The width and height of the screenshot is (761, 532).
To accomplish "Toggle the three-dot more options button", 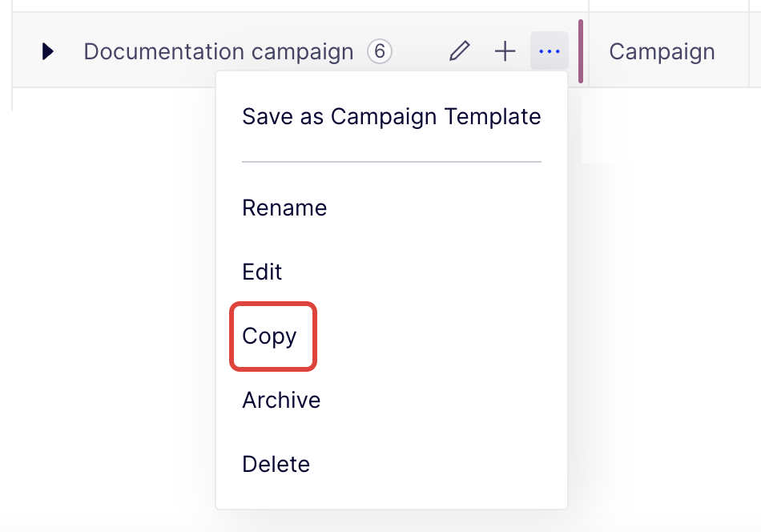I will 550,52.
